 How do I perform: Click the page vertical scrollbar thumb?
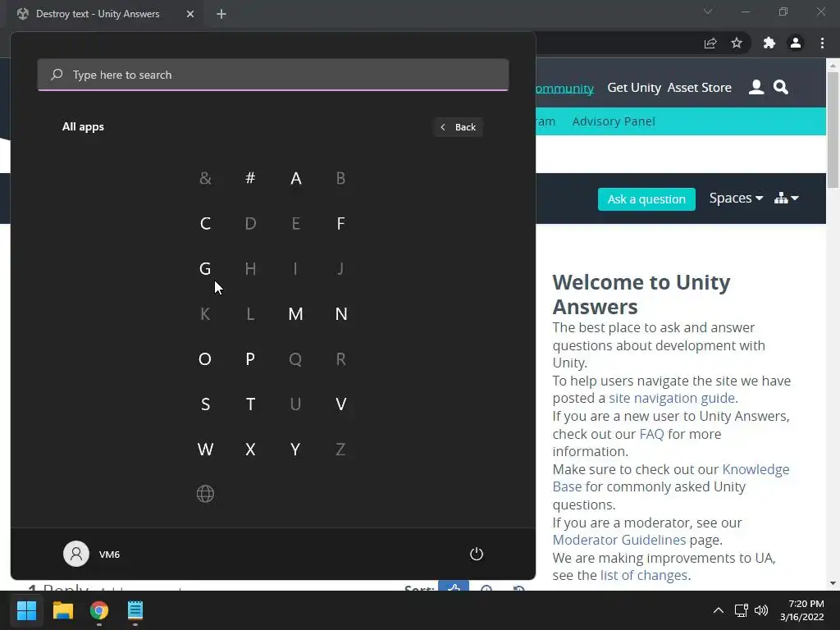(x=833, y=129)
